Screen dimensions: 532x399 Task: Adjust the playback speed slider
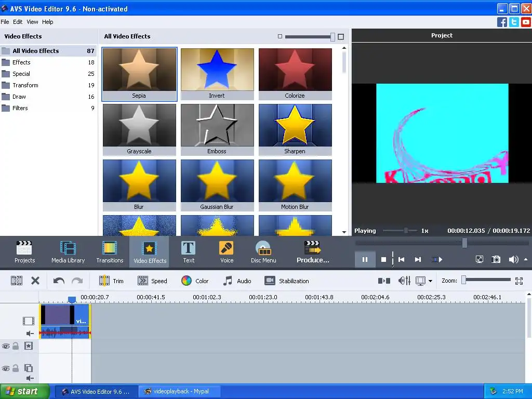pos(406,231)
